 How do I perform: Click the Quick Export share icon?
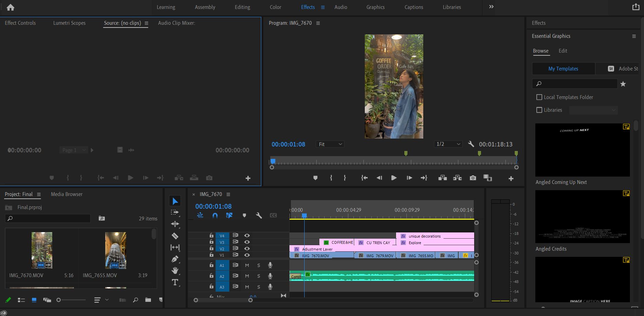point(636,7)
